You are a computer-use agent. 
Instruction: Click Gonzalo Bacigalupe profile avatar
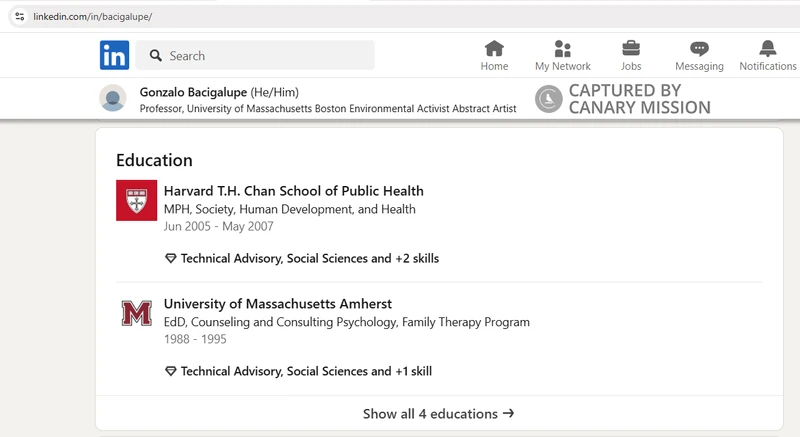(x=113, y=98)
